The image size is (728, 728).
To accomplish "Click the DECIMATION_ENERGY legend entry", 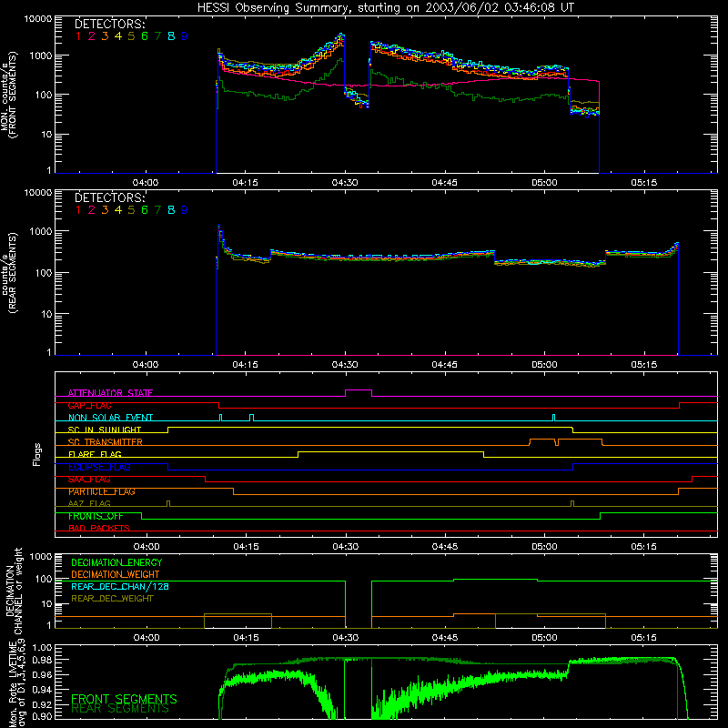I will coord(116,562).
